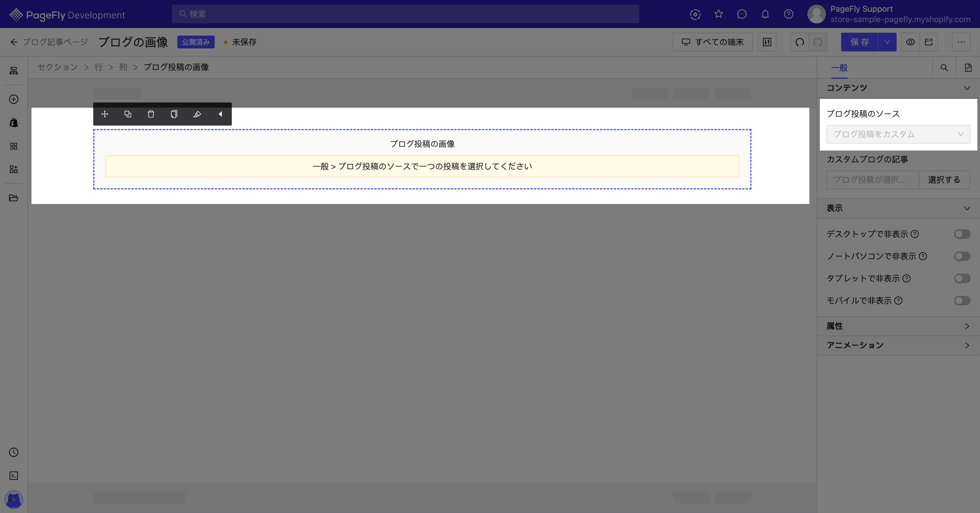Expand the アニメーション section

pos(898,346)
